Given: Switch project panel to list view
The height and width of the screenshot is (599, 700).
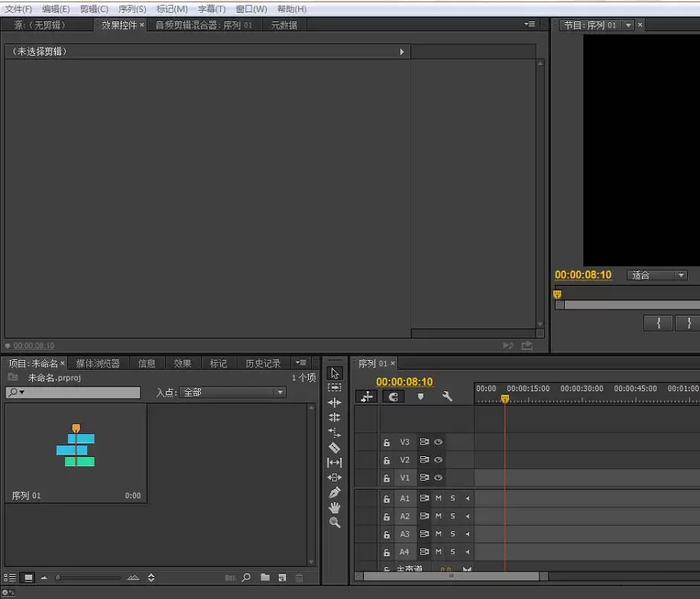Looking at the screenshot, I should (10, 578).
